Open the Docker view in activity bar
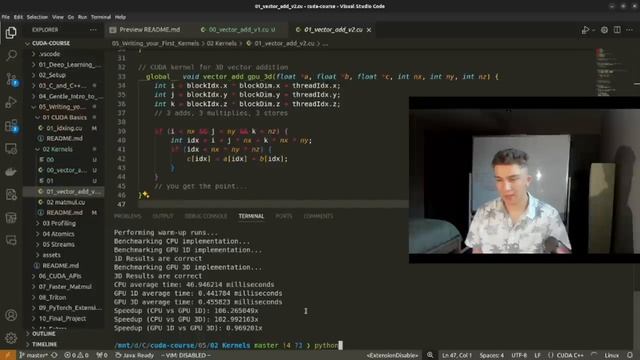The height and width of the screenshot is (360, 640). pos(11,172)
